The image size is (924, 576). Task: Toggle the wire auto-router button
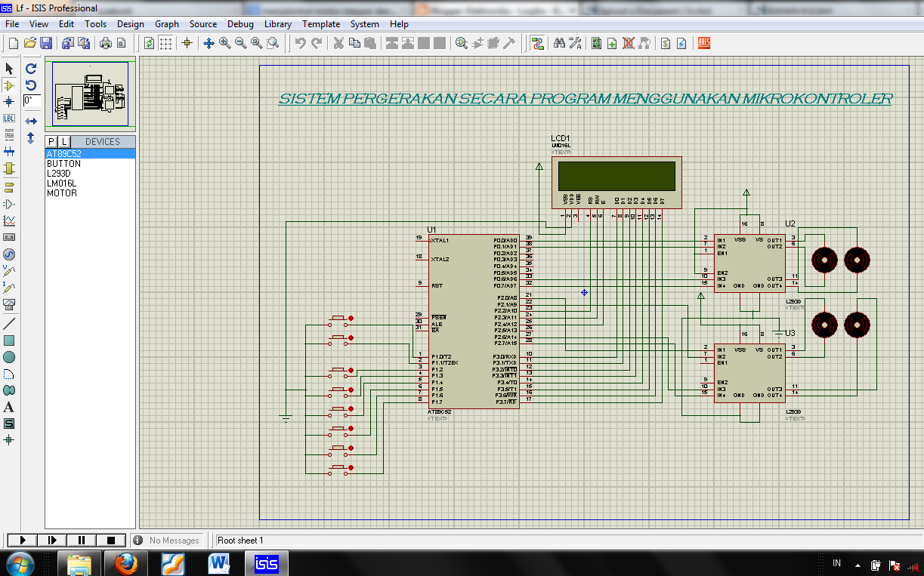537,44
